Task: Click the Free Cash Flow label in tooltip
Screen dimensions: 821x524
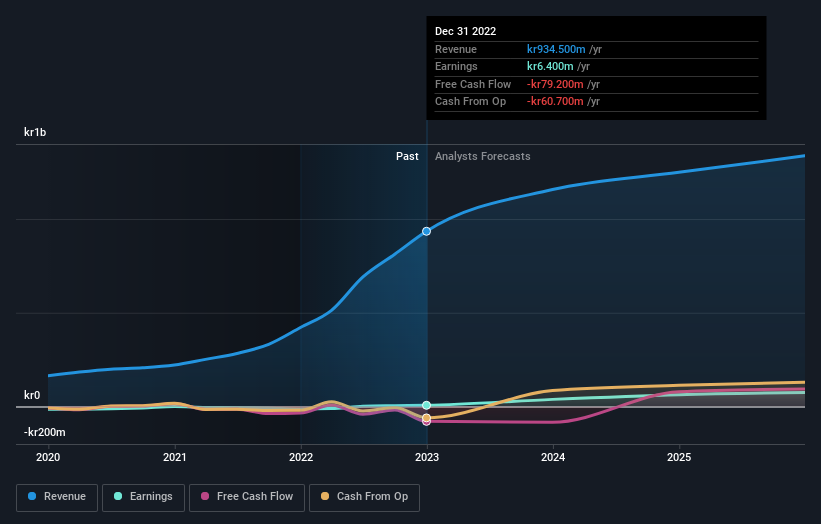Action: pos(473,84)
